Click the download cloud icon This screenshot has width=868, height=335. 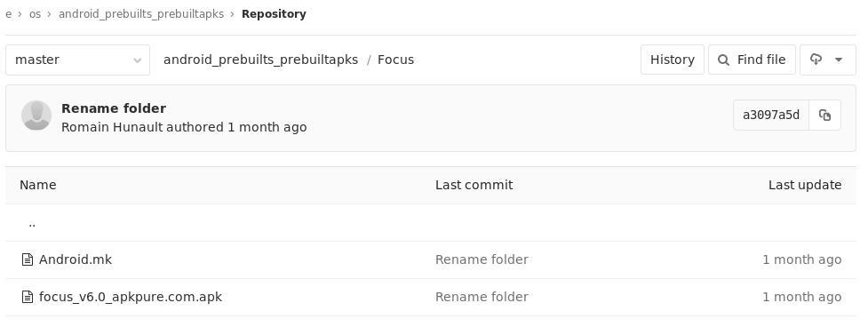[816, 60]
